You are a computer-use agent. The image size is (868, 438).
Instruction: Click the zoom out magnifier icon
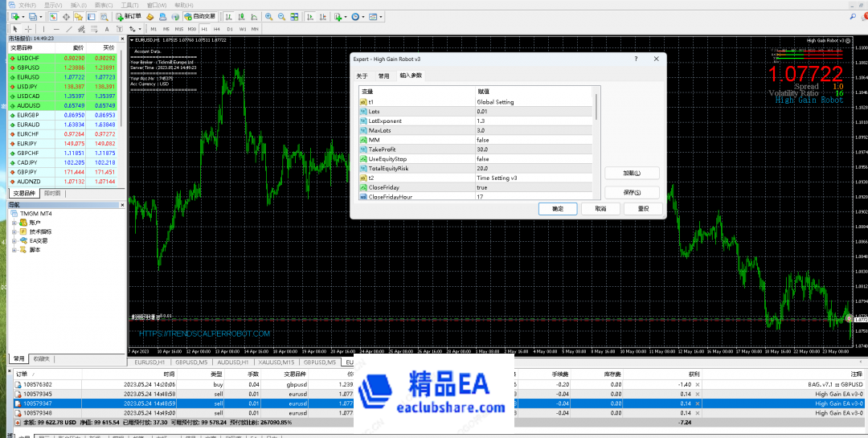click(281, 16)
